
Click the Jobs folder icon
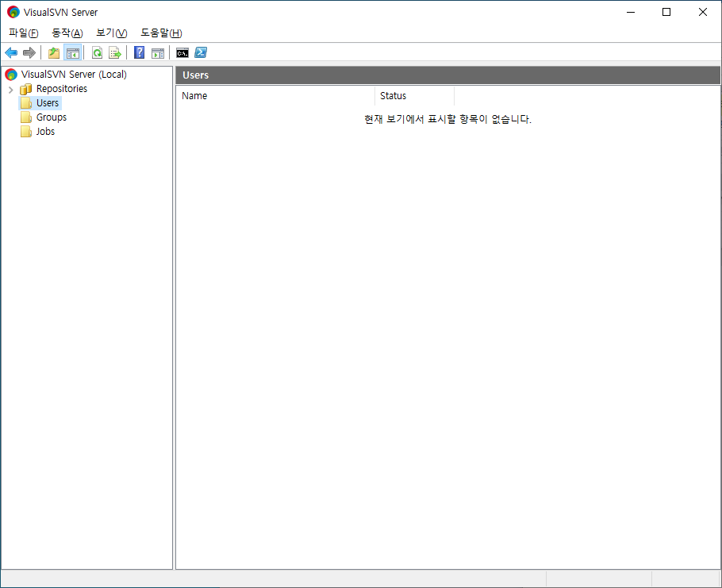click(x=26, y=132)
